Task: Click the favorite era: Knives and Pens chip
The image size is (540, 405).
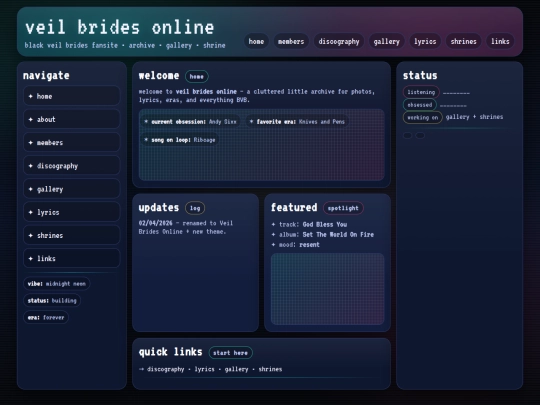Action: (297, 122)
